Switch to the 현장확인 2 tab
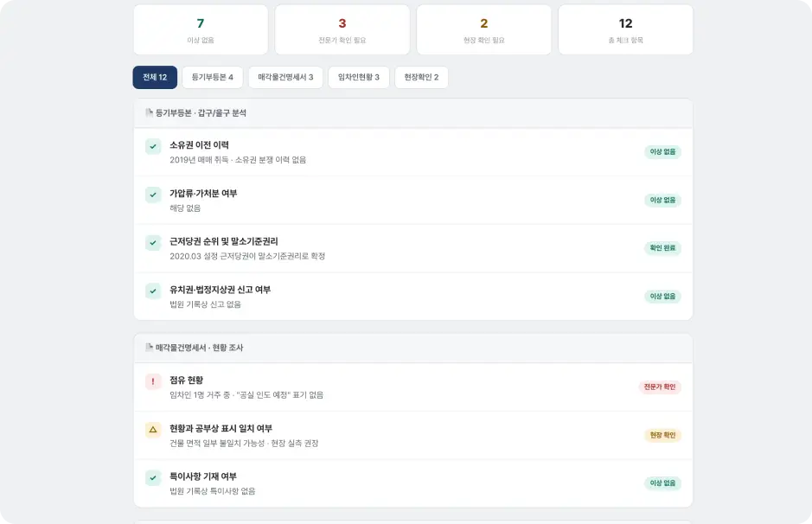Screen dimensions: 812x524 click(x=421, y=77)
